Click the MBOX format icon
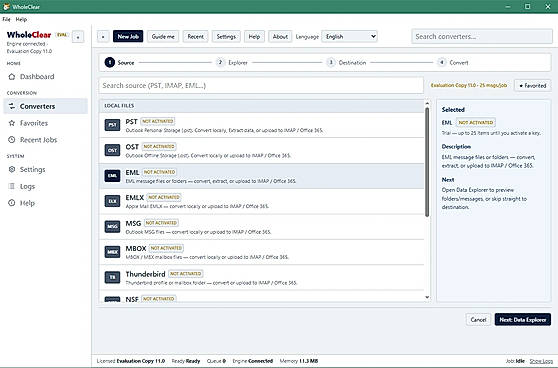This screenshot has height=368, width=558. 112,252
